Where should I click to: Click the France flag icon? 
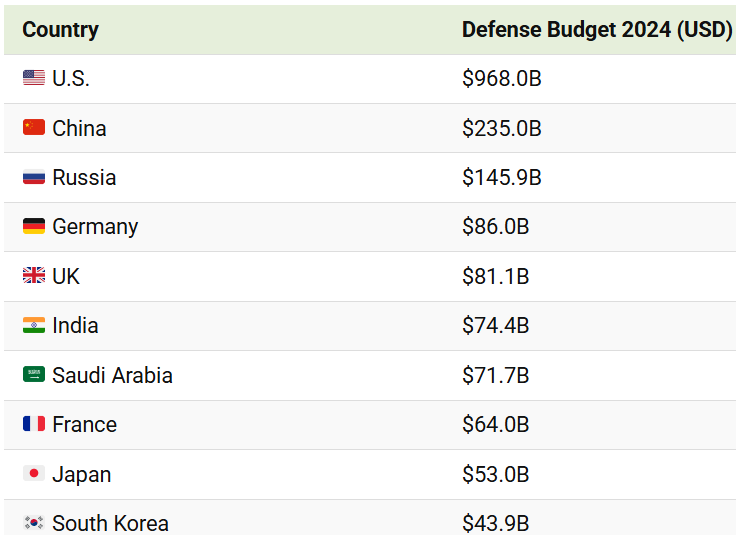click(x=34, y=424)
